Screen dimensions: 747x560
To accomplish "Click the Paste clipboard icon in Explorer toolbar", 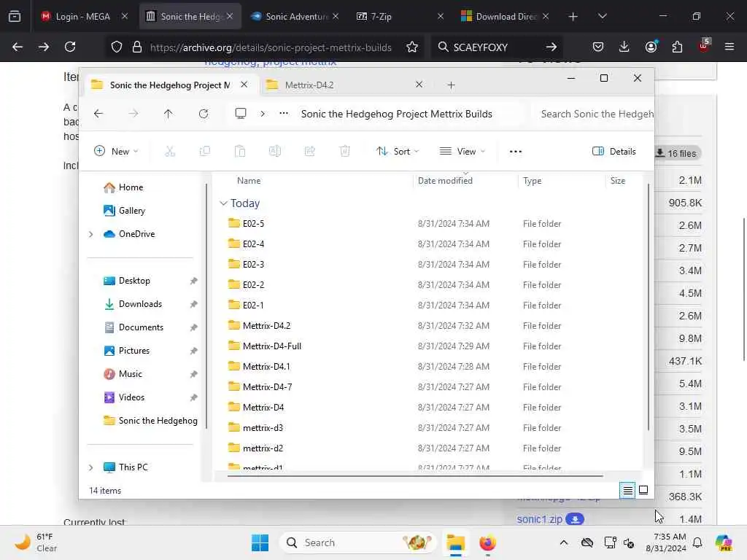I will click(239, 152).
